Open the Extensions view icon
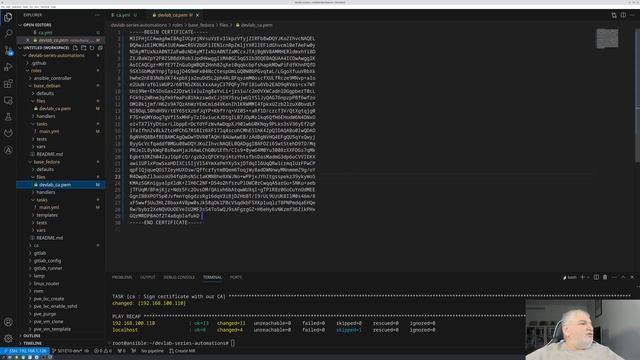The image size is (640, 360). pyautogui.click(x=8, y=84)
